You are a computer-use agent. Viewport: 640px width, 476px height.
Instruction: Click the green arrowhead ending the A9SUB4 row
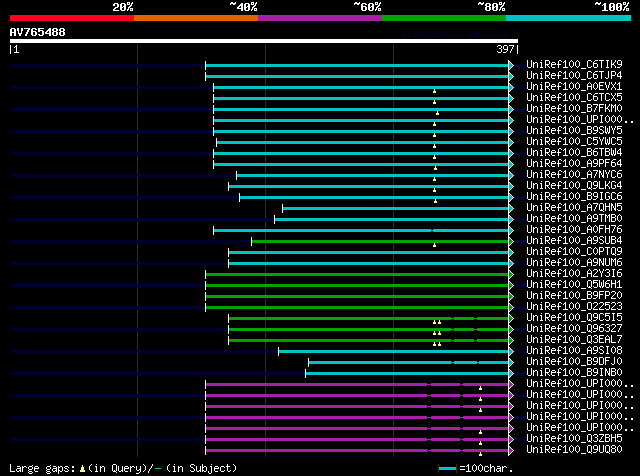tap(511, 242)
